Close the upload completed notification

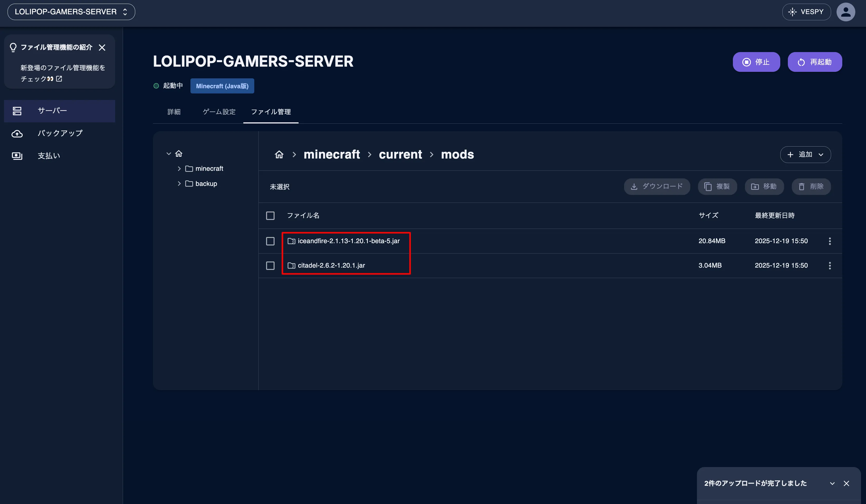click(846, 483)
